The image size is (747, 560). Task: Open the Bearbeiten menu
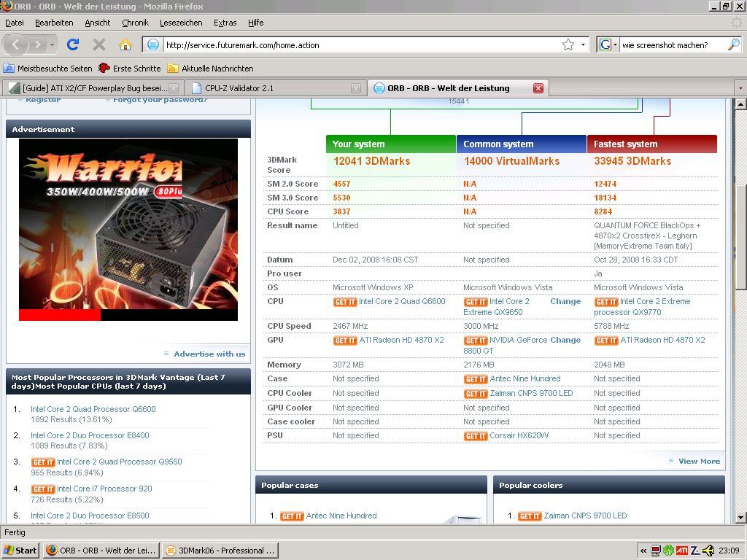click(54, 23)
